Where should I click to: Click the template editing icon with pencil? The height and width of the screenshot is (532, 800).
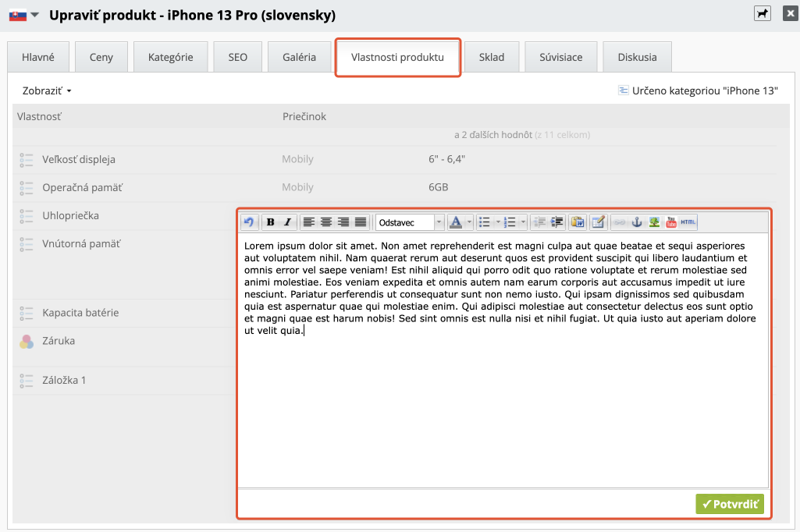[x=598, y=222]
